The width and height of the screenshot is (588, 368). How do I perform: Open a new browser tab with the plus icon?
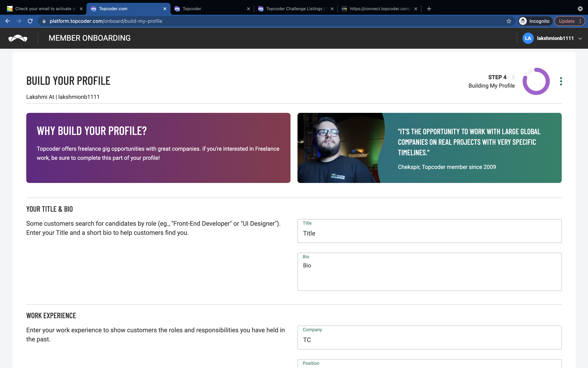[x=429, y=9]
